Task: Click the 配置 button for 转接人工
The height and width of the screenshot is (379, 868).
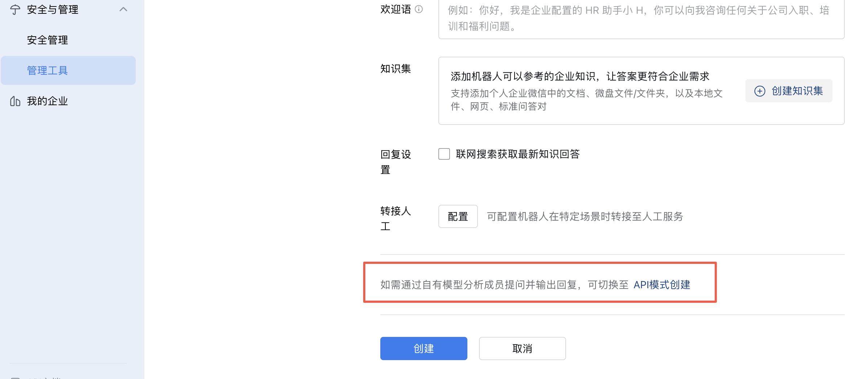Action: click(x=458, y=217)
